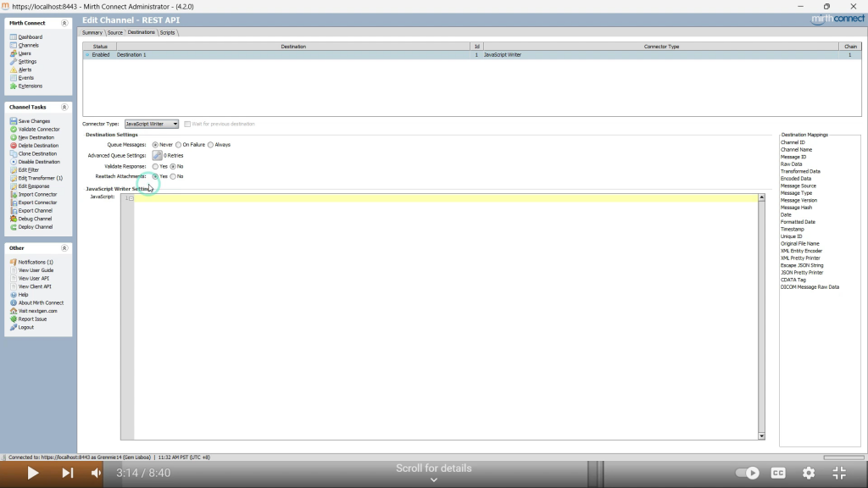Open the Users icon in sidebar
The width and height of the screenshot is (868, 488).
pyautogui.click(x=14, y=53)
